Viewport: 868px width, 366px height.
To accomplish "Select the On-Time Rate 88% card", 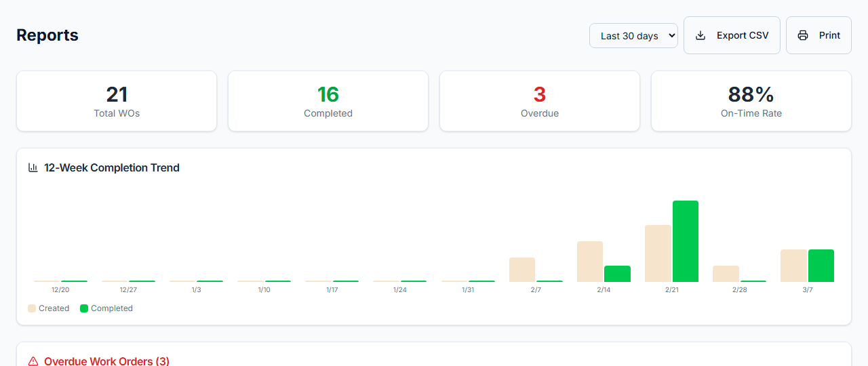I will (x=751, y=101).
